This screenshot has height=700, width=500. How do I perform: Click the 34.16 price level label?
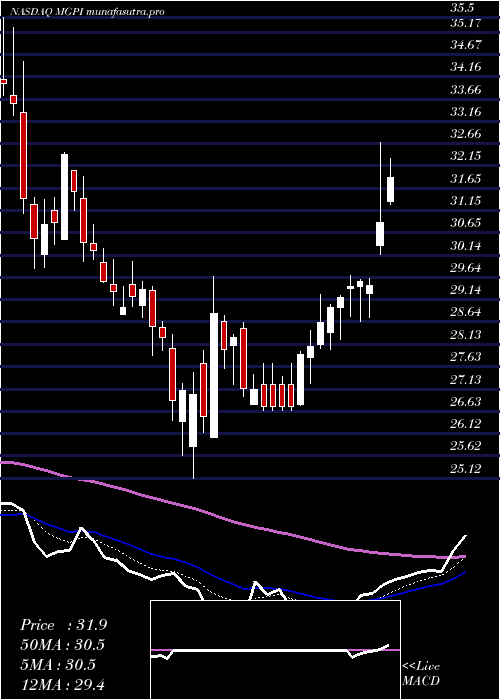(x=466, y=67)
